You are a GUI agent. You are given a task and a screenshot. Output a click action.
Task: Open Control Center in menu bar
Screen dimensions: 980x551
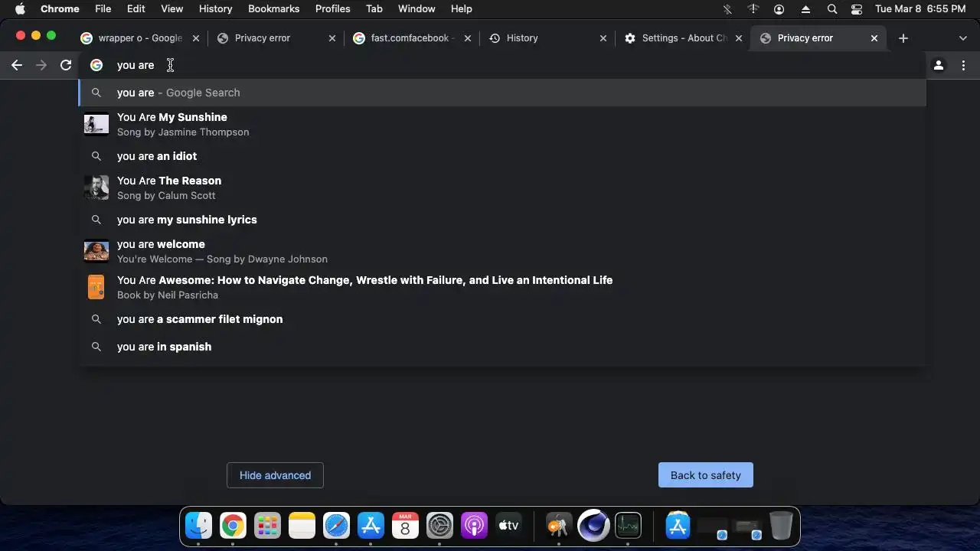point(857,9)
